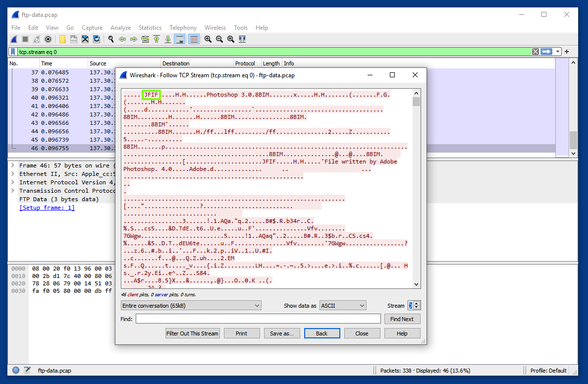Screen dimensions: 588x384
Task: Expand the Internet Protocol Version 4 row
Action: [13, 182]
